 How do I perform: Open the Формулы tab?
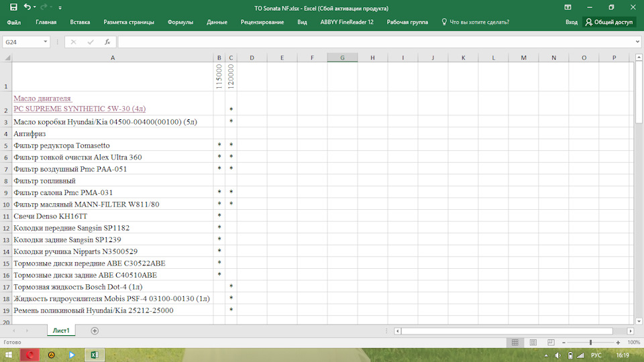[180, 22]
